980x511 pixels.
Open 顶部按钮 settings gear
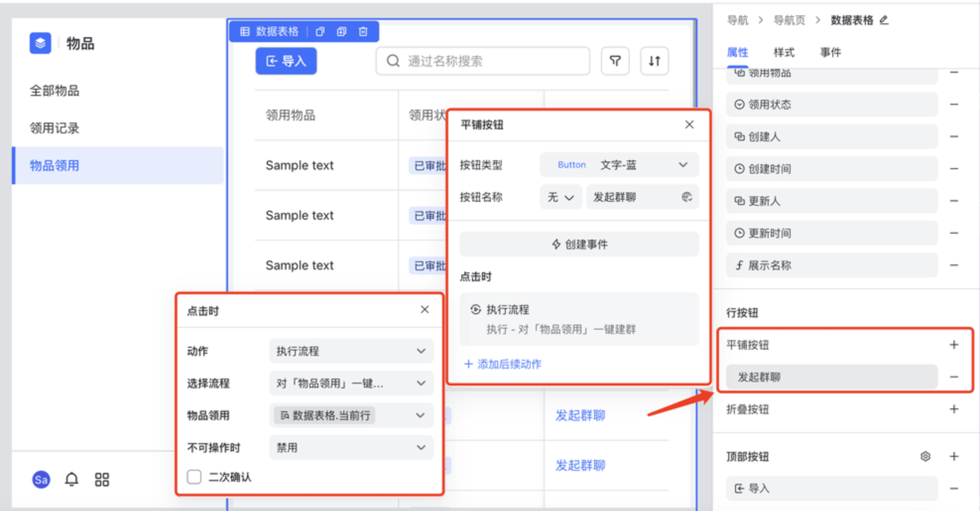pos(925,456)
